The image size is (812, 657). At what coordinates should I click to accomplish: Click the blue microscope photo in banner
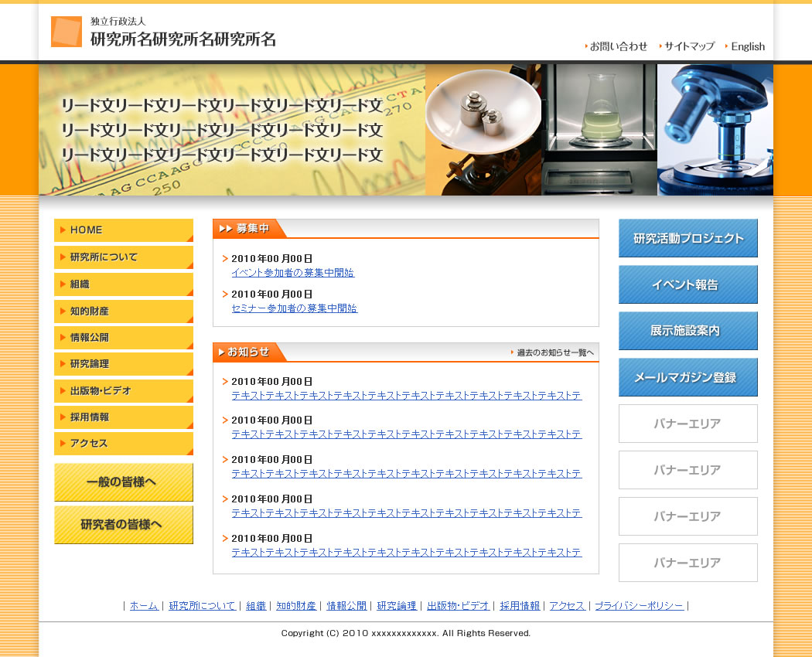[x=715, y=130]
